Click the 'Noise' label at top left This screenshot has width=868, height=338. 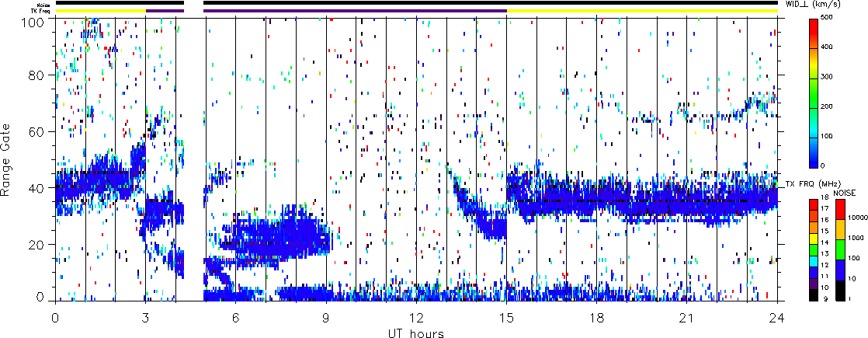(x=42, y=3)
